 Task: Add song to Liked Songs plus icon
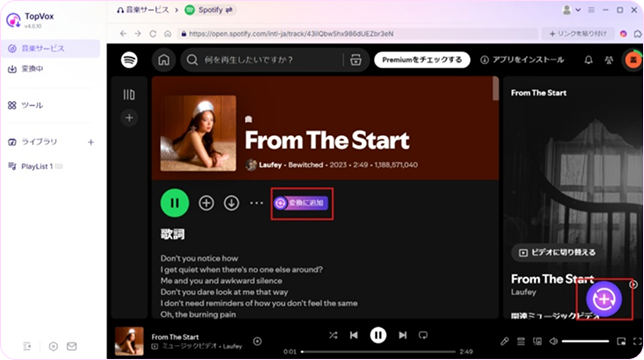tap(206, 203)
